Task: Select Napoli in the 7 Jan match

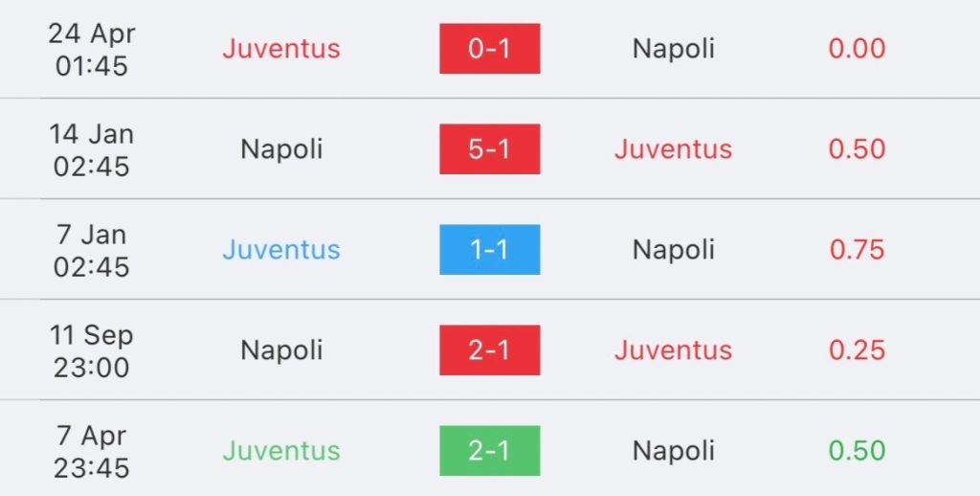Action: [674, 250]
